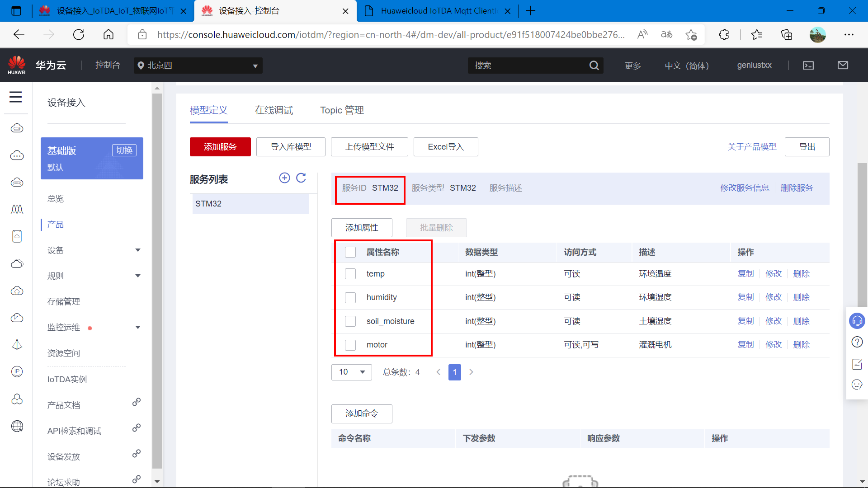868x488 pixels.
Task: Go to browser home page
Action: pos(108,35)
